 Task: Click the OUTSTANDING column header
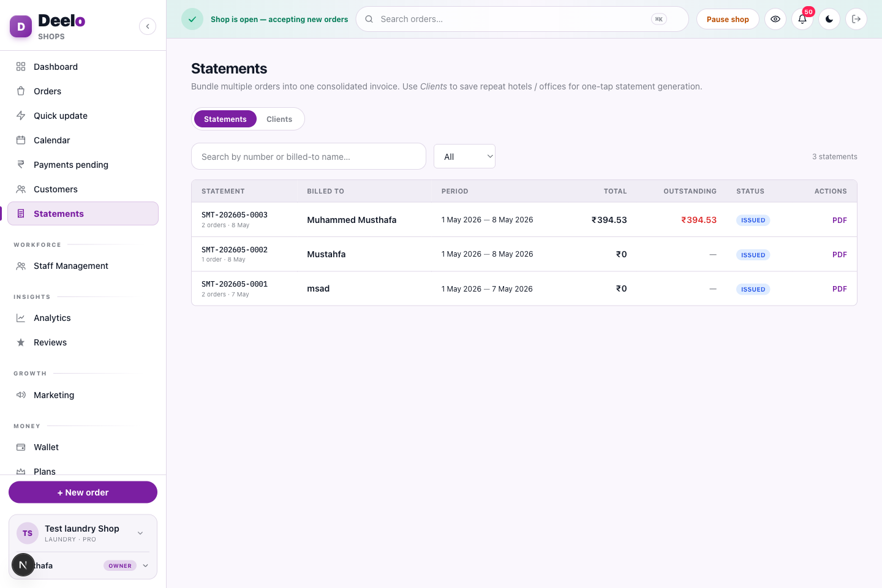690,191
